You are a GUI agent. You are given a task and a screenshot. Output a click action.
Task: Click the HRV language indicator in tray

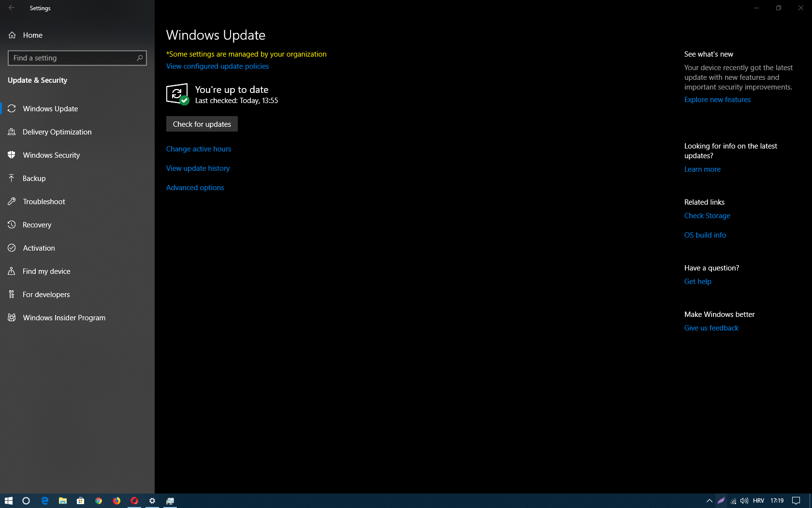[758, 501]
